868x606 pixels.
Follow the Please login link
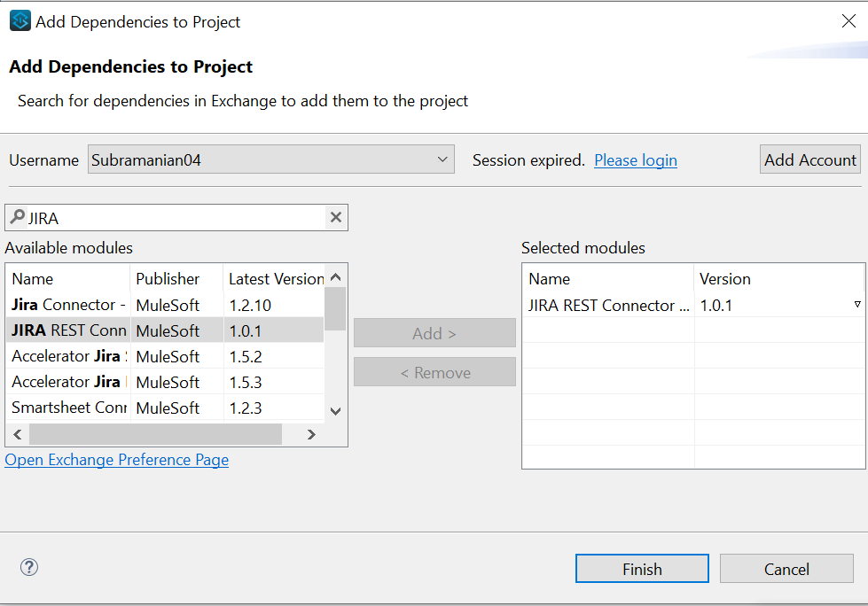click(x=635, y=160)
